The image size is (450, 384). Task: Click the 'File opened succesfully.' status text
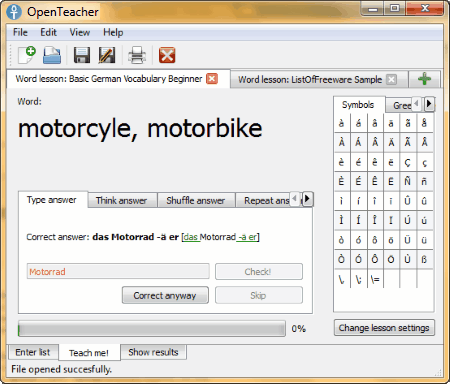61,369
